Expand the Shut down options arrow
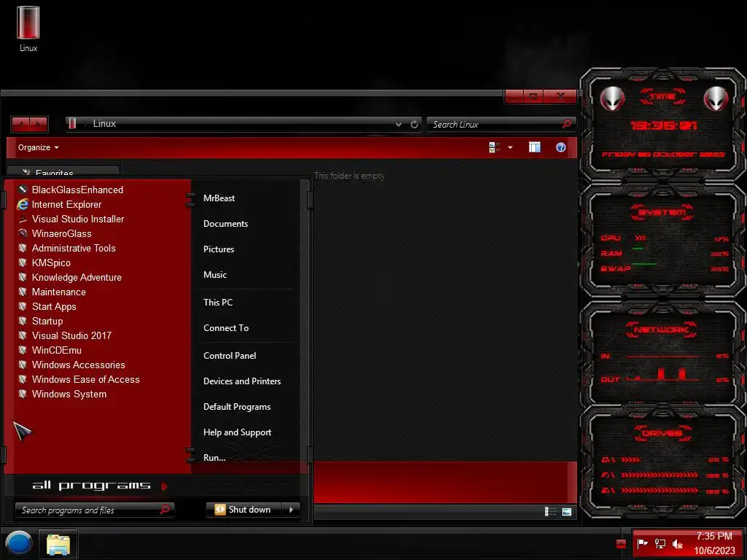The height and width of the screenshot is (560, 747). pos(290,510)
